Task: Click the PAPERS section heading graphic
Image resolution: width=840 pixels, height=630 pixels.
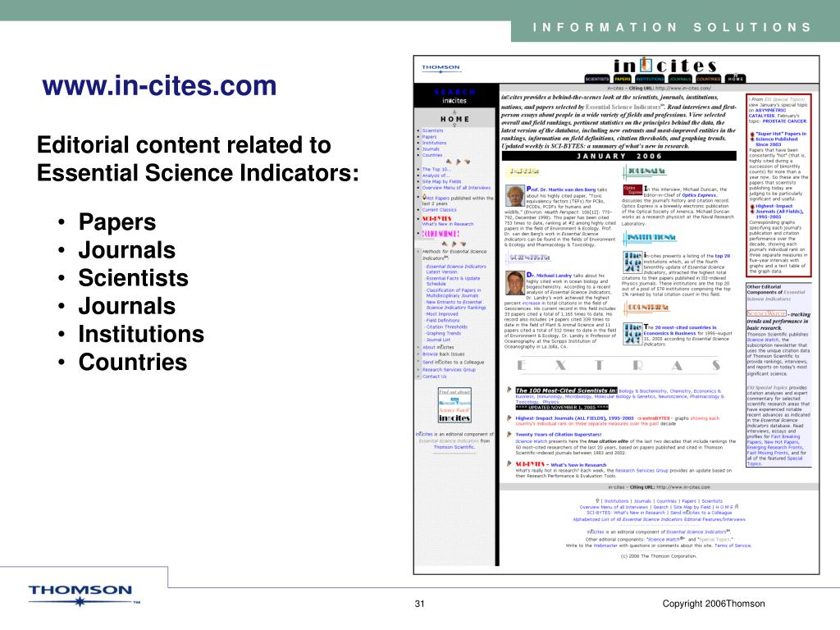Action: click(x=523, y=171)
